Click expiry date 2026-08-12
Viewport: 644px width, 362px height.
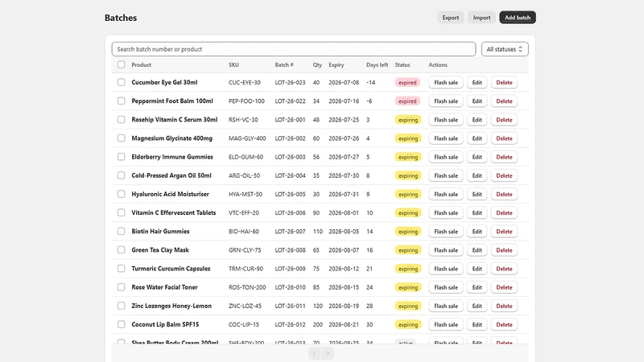(344, 269)
